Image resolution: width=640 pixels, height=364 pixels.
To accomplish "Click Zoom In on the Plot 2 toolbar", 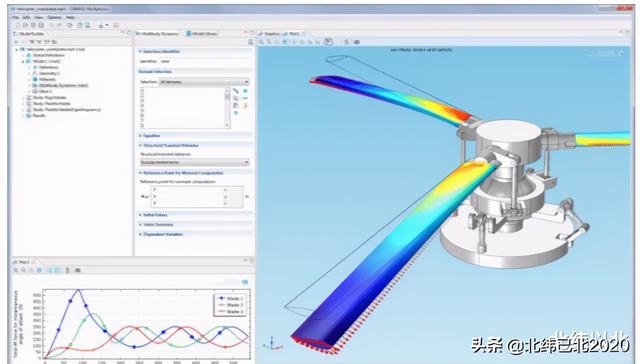I will point(16,270).
